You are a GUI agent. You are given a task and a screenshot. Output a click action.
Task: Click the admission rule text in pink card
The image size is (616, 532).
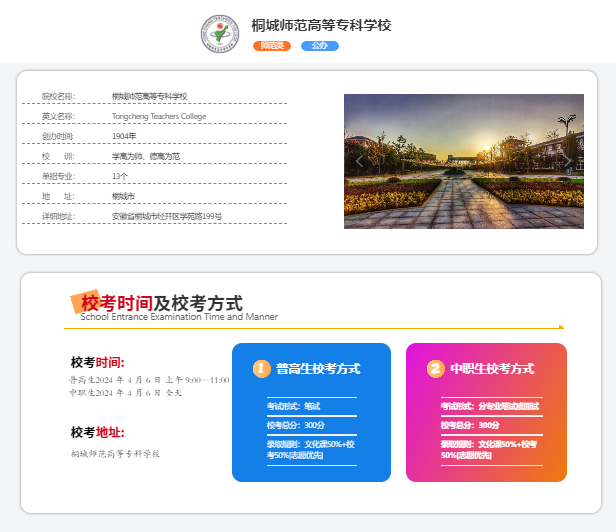point(489,450)
